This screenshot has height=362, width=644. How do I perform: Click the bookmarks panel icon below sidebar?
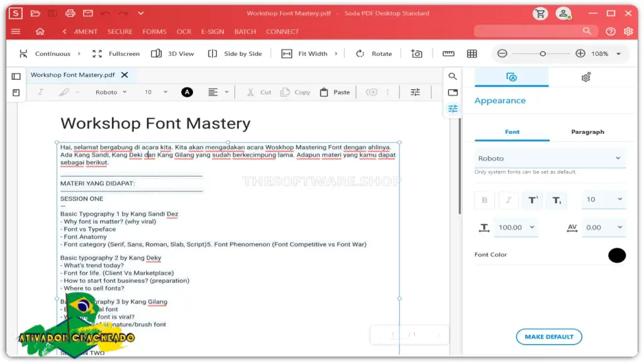pyautogui.click(x=16, y=93)
